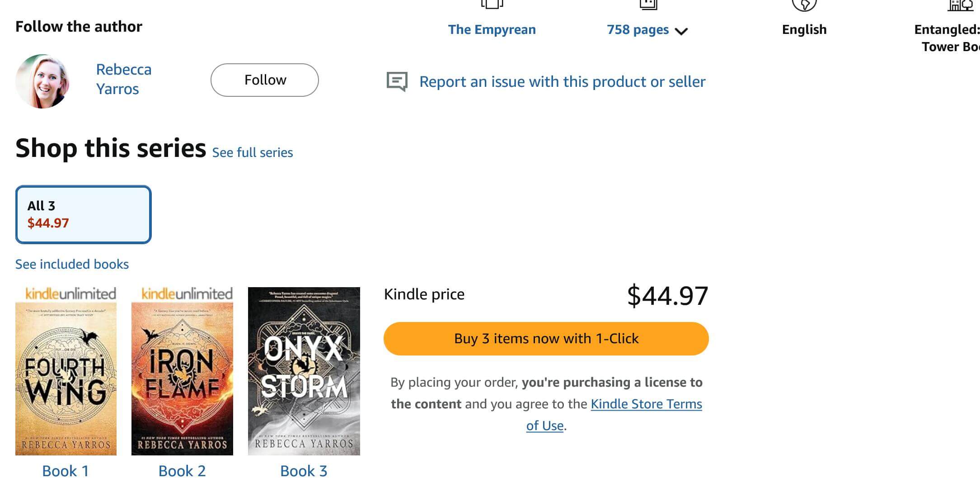Click the Kindle Unlimited logo above Fourth Wing
This screenshot has width=980, height=483.
tap(70, 294)
